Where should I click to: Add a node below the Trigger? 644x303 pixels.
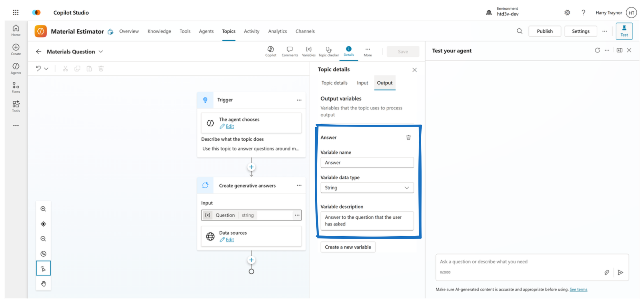click(x=251, y=167)
